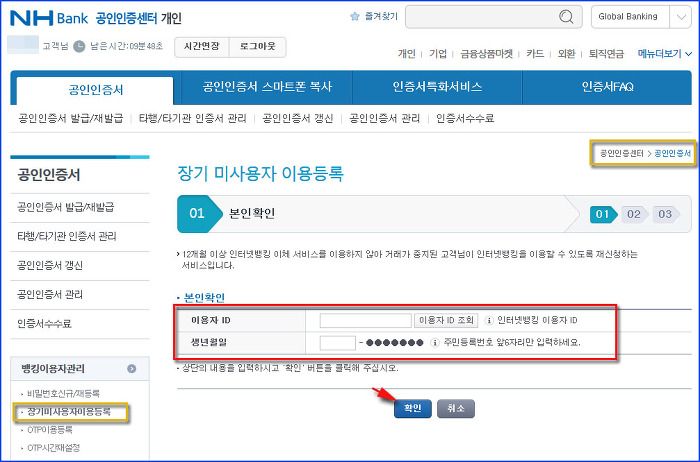The width and height of the screenshot is (700, 462).
Task: Click 장기미사용자이용등록 sidebar link
Action: [x=69, y=412]
